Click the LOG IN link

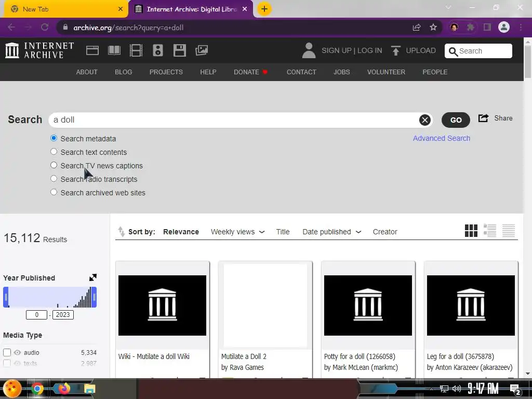[369, 50]
